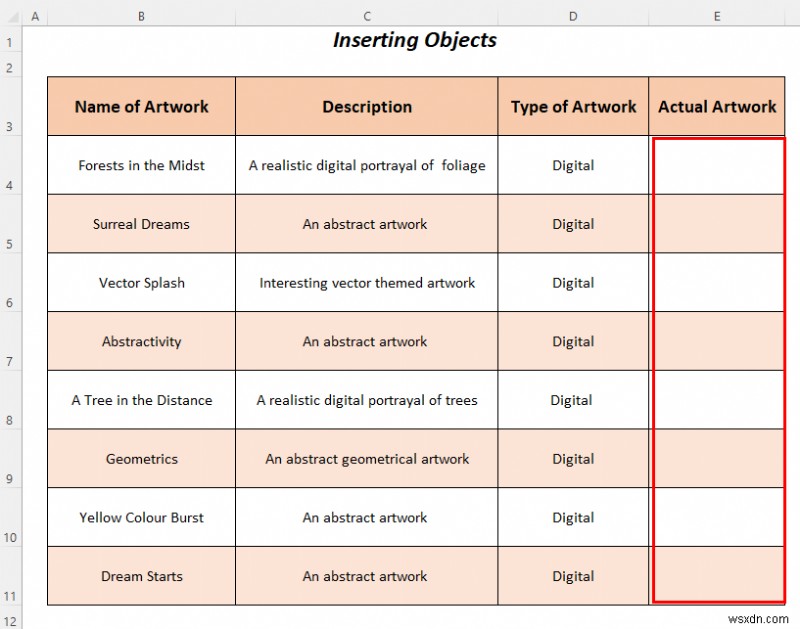Select Dream Starts description cell
This screenshot has width=800, height=629.
click(366, 575)
